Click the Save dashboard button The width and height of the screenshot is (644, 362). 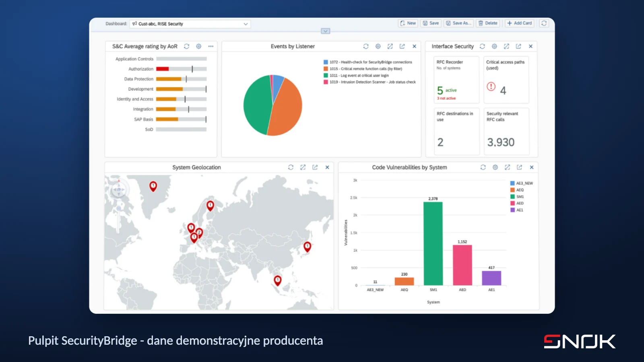431,23
